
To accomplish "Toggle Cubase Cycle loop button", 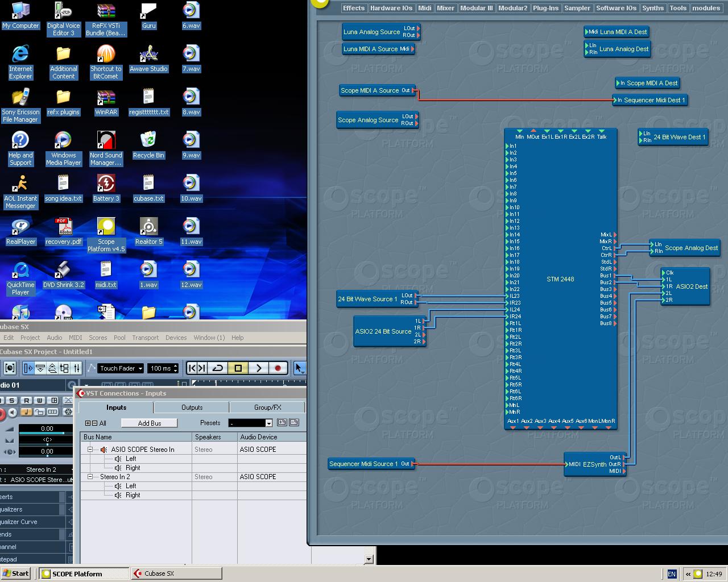I will click(x=217, y=368).
